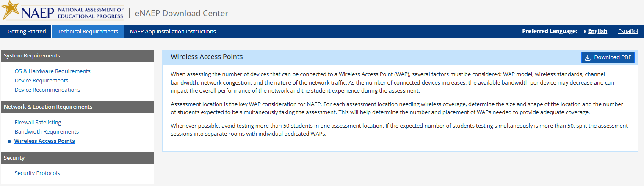
Task: Switch language to Español
Action: pos(628,31)
